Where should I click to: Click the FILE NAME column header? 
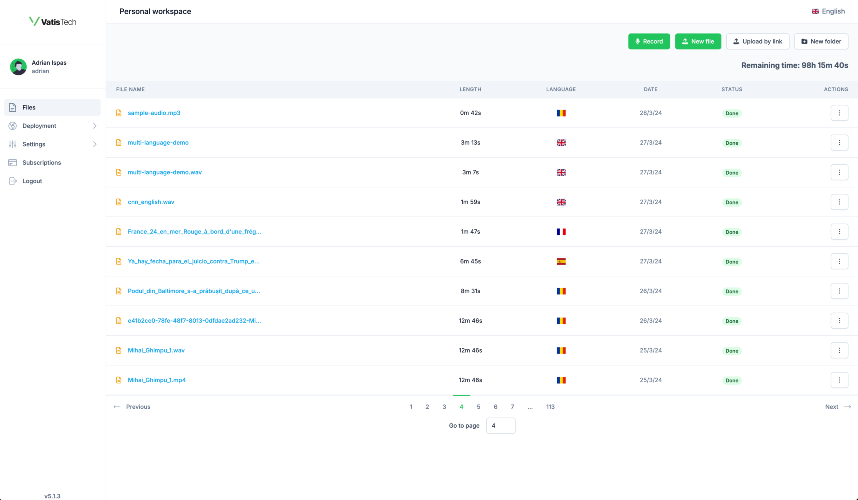click(130, 89)
